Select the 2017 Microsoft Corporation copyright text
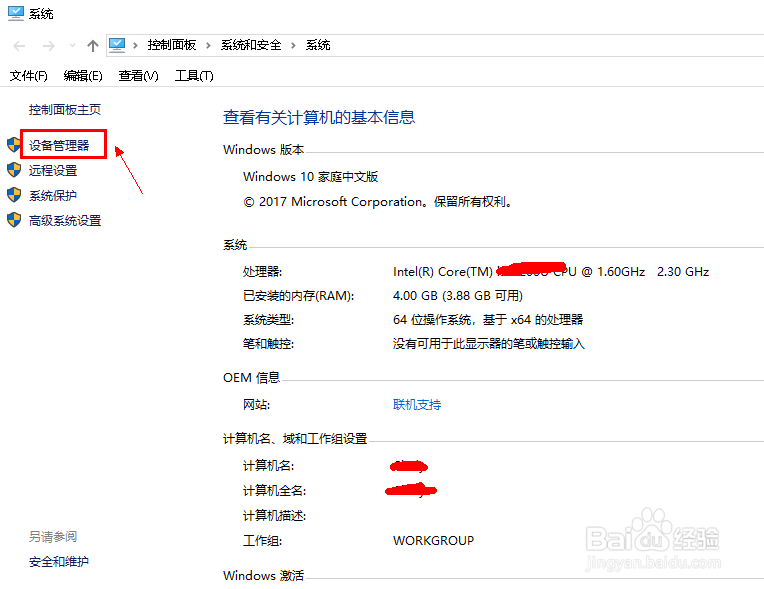The image size is (764, 589). 378,202
